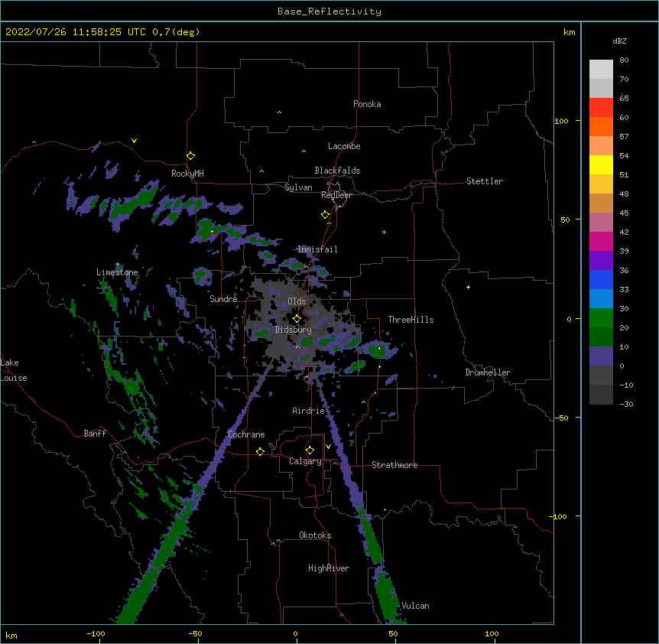
Task: Click the yellow V marker northeast of Calgary
Action: (328, 447)
